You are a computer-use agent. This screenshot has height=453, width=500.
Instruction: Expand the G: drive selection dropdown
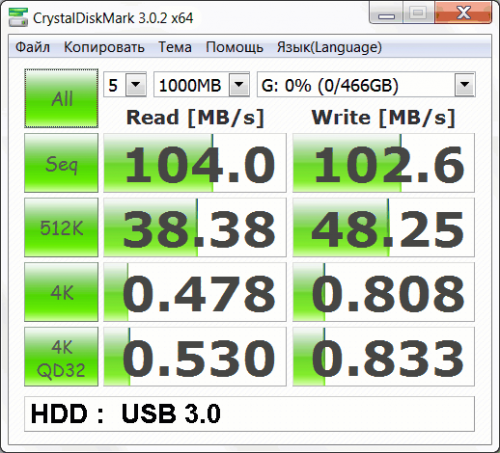[x=465, y=84]
